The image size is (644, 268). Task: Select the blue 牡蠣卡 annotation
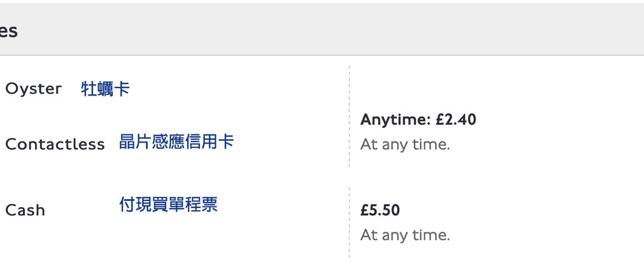tap(105, 89)
